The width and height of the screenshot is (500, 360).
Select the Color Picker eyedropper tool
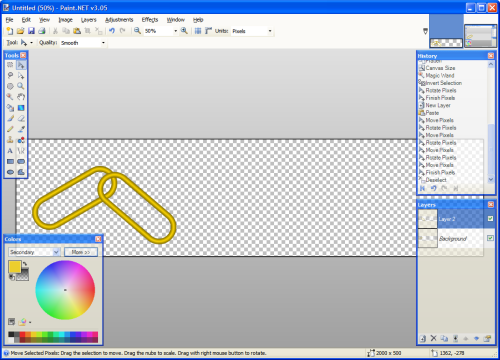(x=21, y=129)
